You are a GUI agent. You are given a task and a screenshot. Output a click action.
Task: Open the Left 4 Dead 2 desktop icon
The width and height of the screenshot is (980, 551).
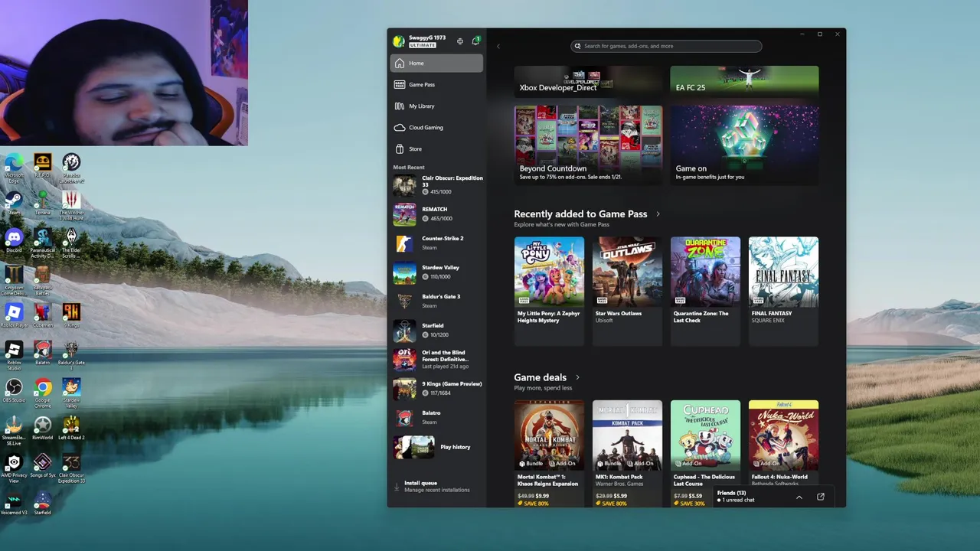coord(71,429)
